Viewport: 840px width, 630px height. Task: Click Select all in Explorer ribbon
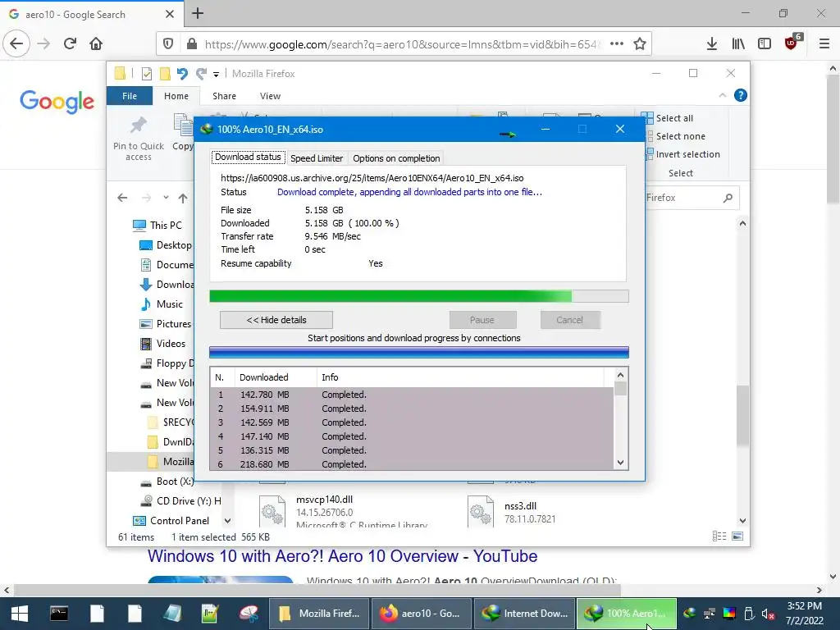coord(668,118)
